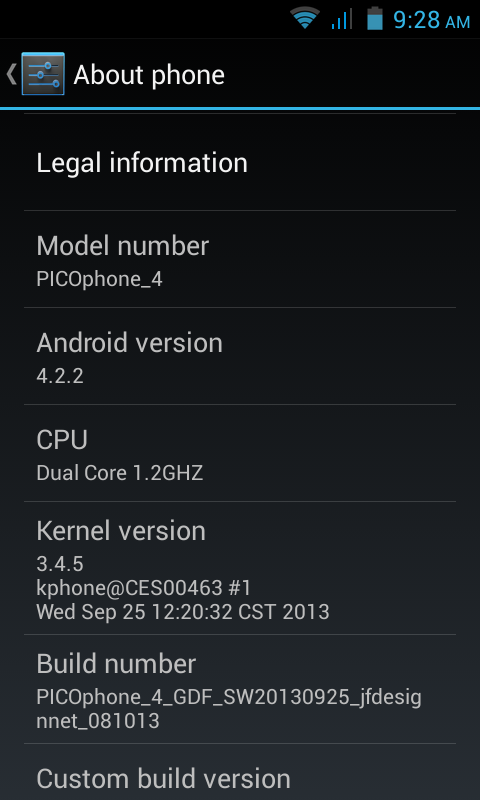Tap the 4.2.2 version number
The width and height of the screenshot is (480, 800).
tap(60, 376)
